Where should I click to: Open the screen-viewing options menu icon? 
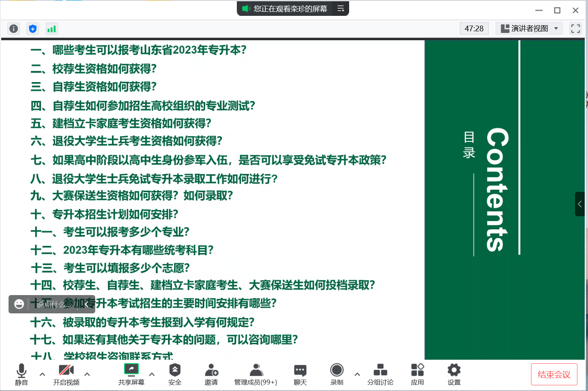341,9
